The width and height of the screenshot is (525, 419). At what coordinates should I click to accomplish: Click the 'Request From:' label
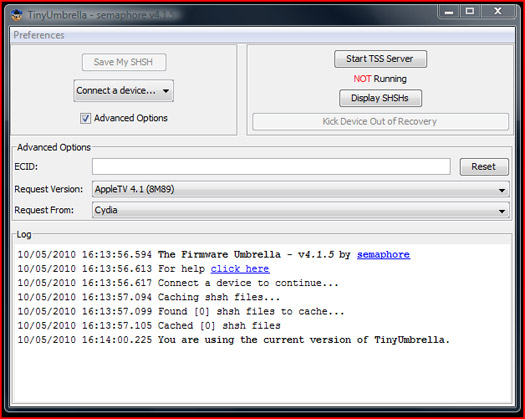click(x=44, y=210)
